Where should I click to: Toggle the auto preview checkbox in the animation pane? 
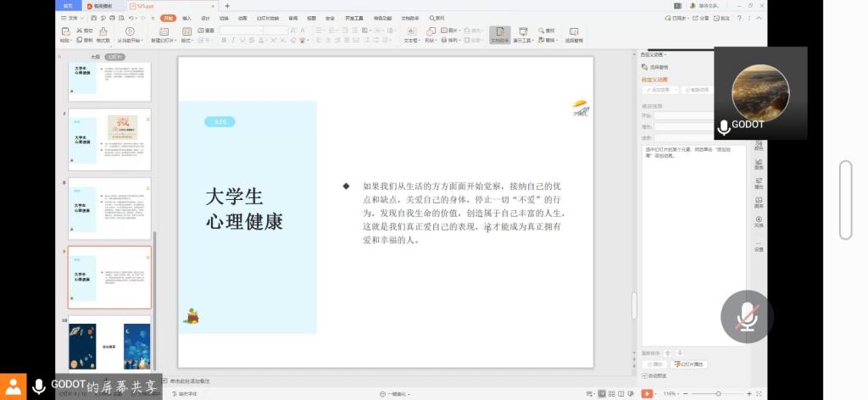pyautogui.click(x=644, y=375)
